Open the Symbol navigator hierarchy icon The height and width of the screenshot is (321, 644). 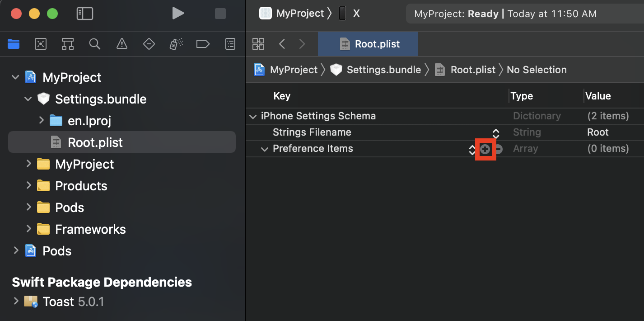pos(68,44)
